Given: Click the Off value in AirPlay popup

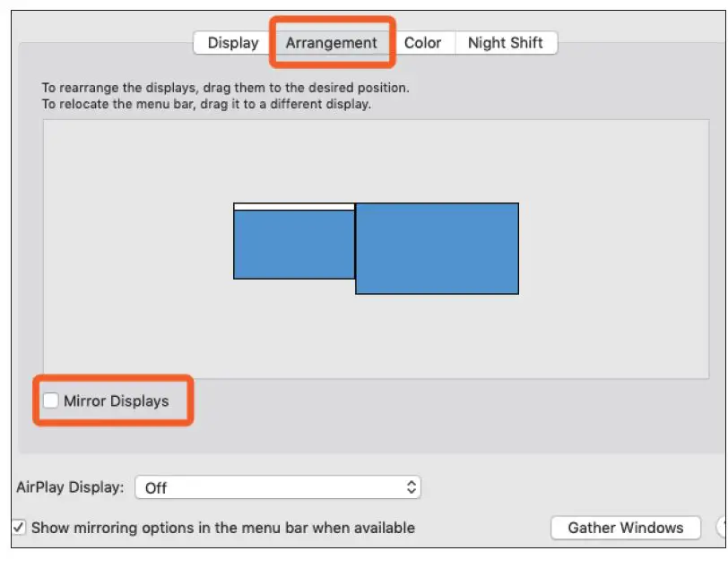Looking at the screenshot, I should click(x=156, y=487).
